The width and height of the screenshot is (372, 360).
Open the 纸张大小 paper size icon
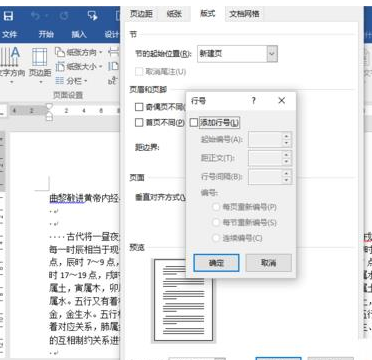pos(60,66)
